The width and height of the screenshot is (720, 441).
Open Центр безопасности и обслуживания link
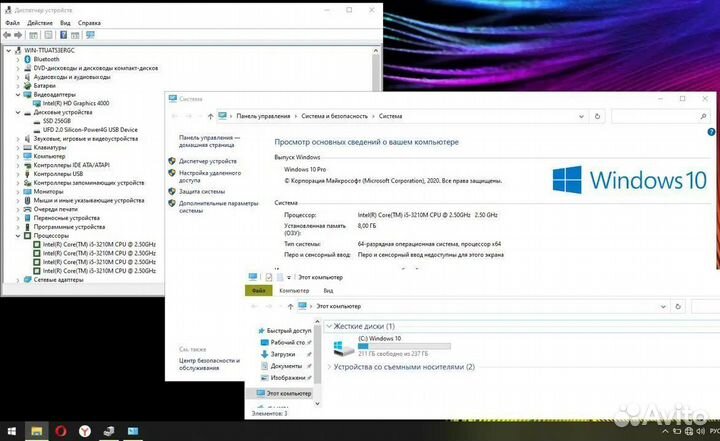click(x=209, y=364)
